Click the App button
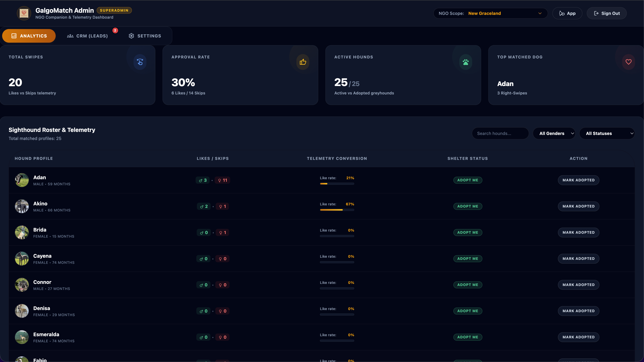The height and width of the screenshot is (362, 644). coord(567,13)
